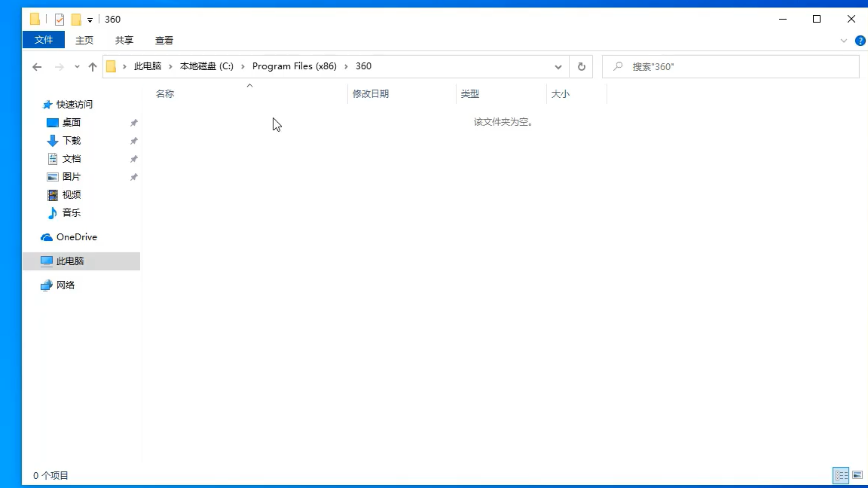Navigate back with the back arrow
This screenshot has height=488, width=868.
pos(37,66)
